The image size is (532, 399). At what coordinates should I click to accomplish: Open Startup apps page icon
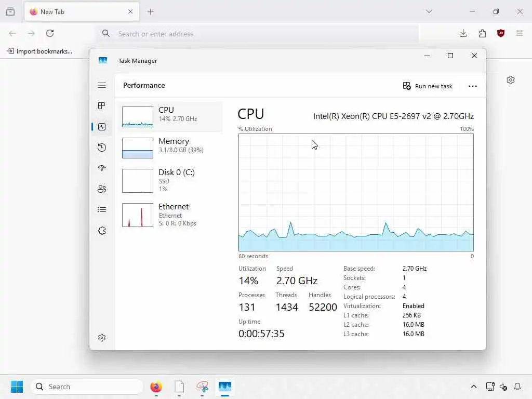(x=102, y=168)
